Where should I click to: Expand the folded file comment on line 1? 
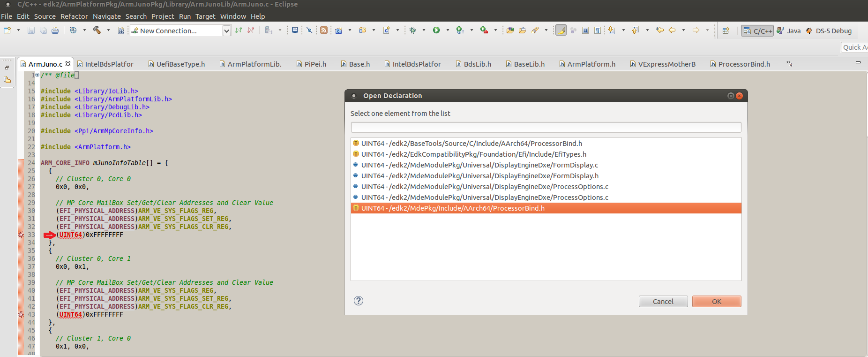tap(37, 75)
